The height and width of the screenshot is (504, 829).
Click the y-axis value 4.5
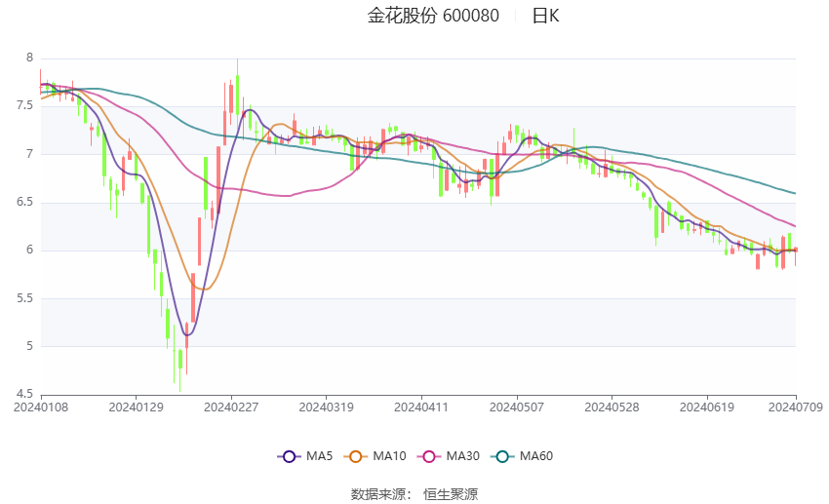coord(24,394)
